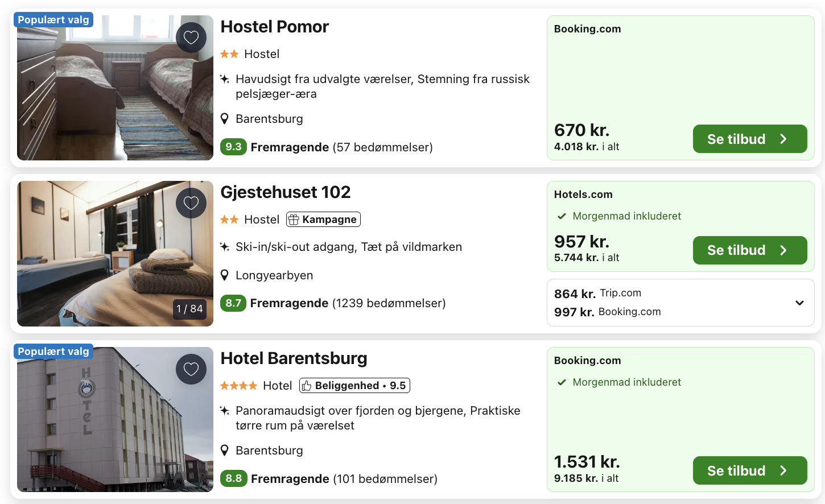The image size is (825, 504).
Task: Click Se tilbud for Hostel Pomor
Action: tap(749, 139)
